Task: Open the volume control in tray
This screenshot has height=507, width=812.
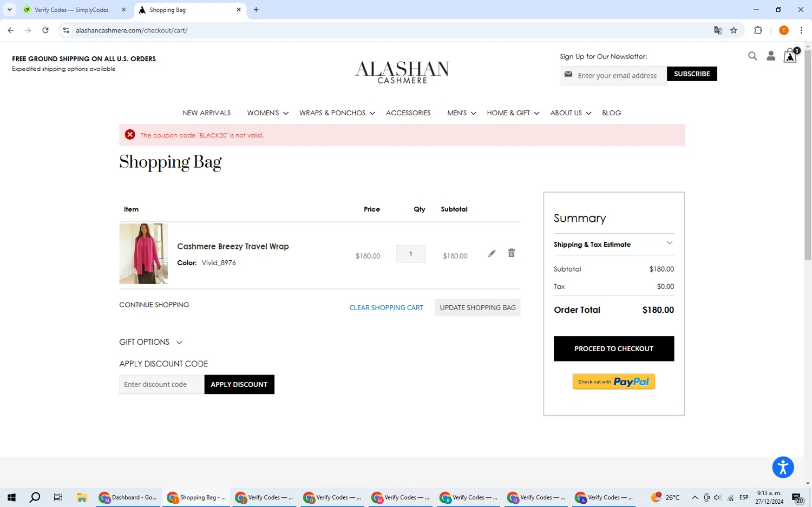Action: pos(718,497)
